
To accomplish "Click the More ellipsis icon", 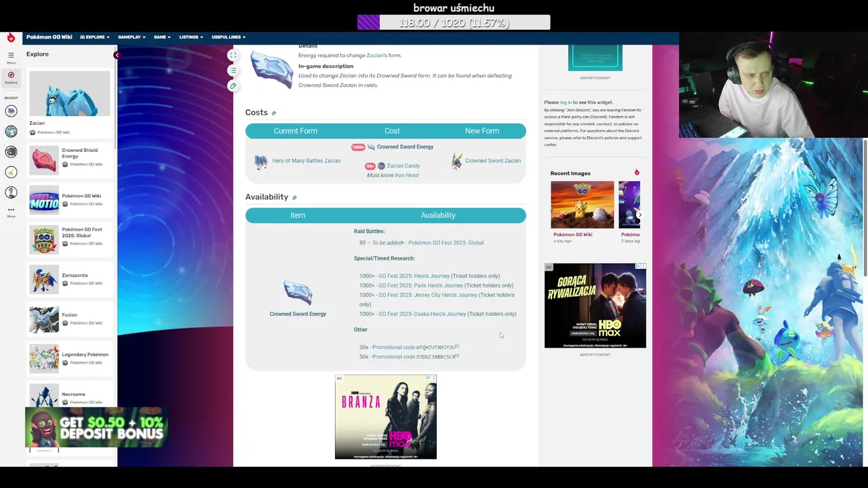I will (x=11, y=210).
